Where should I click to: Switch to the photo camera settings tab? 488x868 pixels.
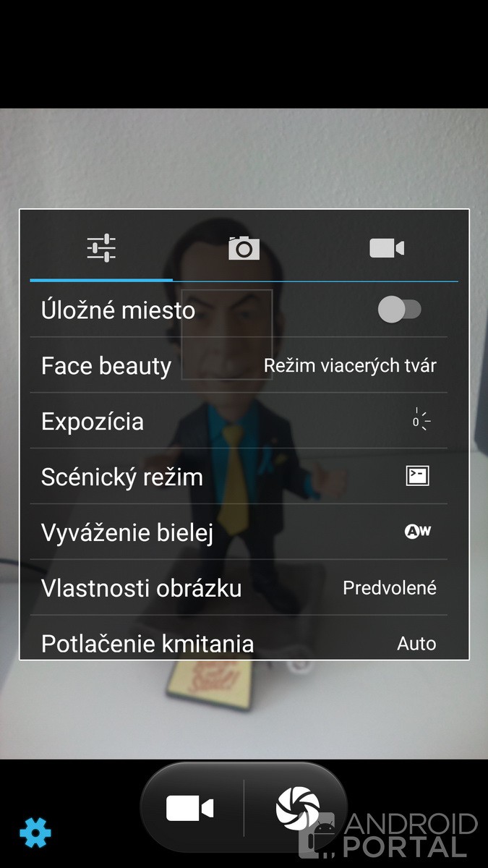tap(244, 248)
